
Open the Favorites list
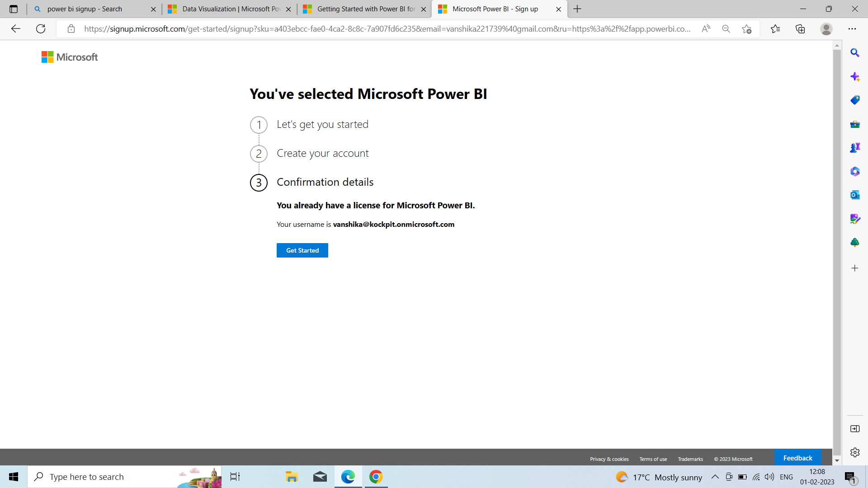tap(775, 29)
